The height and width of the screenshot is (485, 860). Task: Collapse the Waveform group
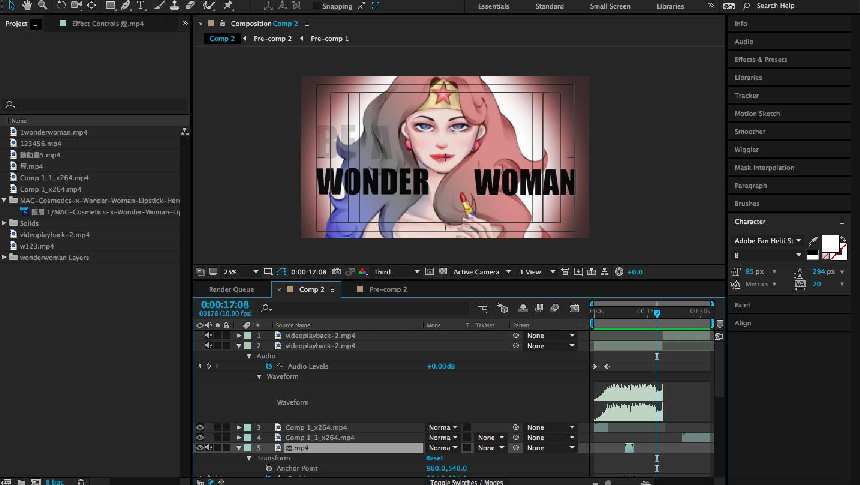[x=259, y=377]
